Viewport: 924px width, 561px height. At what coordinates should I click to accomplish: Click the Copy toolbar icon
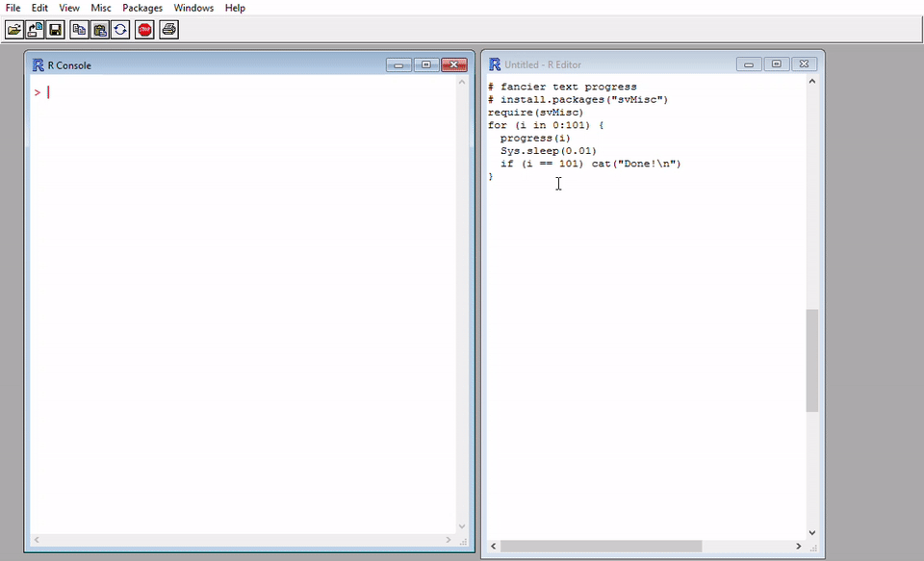pyautogui.click(x=79, y=30)
